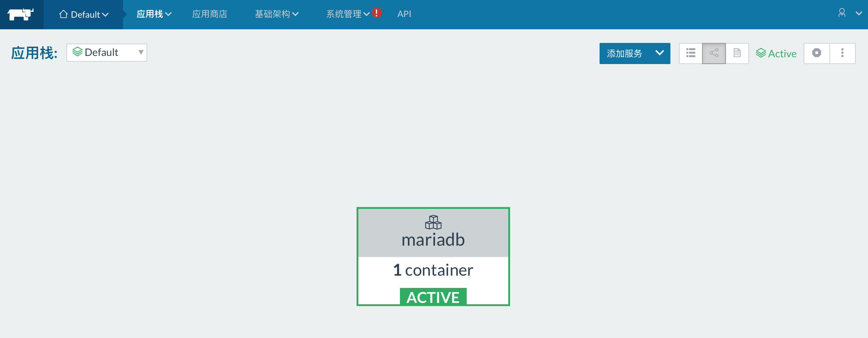Screen dimensions: 868x338
Task: Open the API link
Action: point(404,14)
